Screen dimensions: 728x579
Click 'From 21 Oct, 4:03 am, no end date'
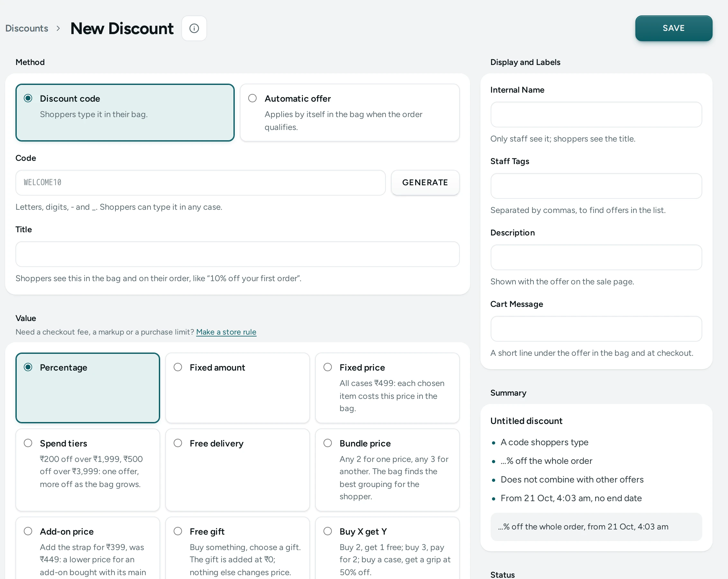[571, 498]
